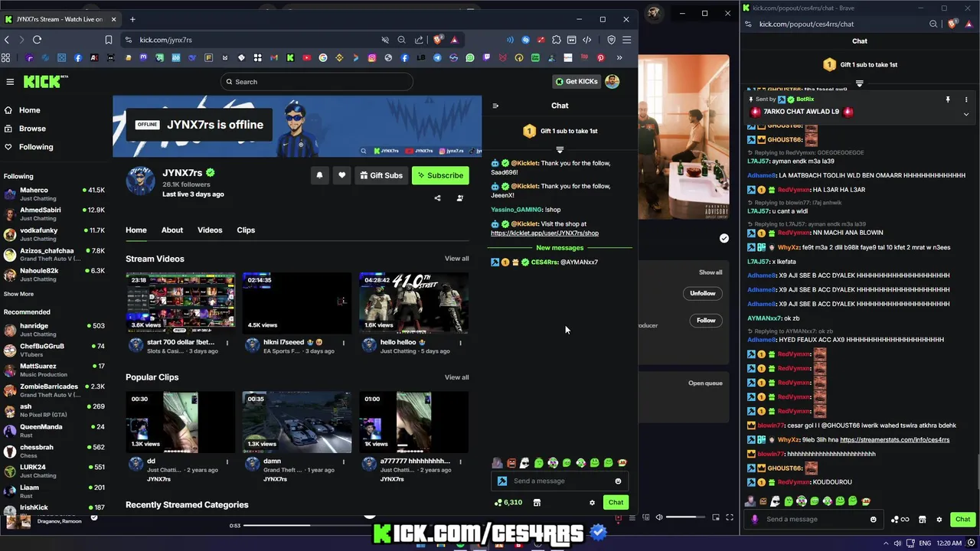
Task: Bookmark this page in the address bar
Action: click(x=109, y=40)
